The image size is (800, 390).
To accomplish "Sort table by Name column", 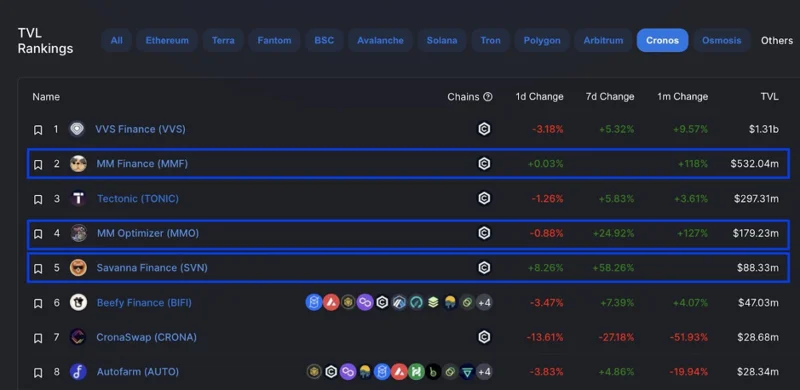I will [x=46, y=96].
